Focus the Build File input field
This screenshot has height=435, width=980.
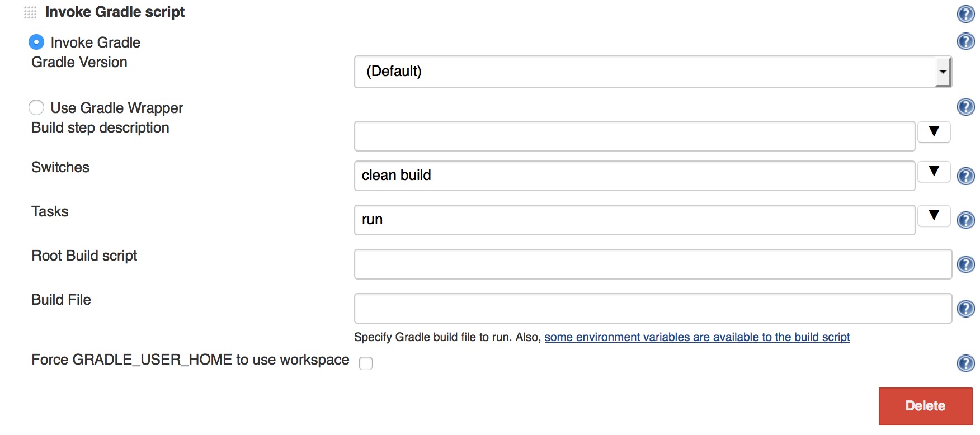(653, 309)
